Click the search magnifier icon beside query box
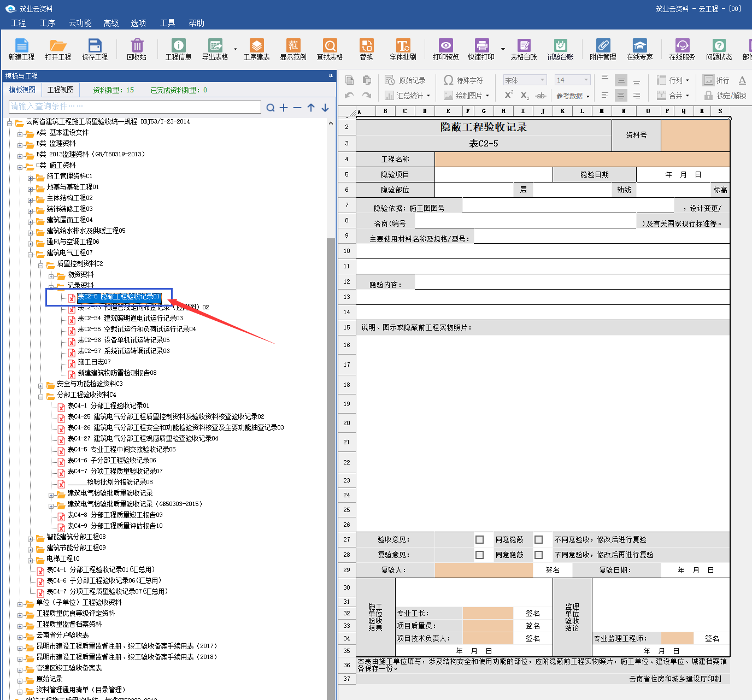Viewport: 752px width, 700px height. tap(271, 108)
